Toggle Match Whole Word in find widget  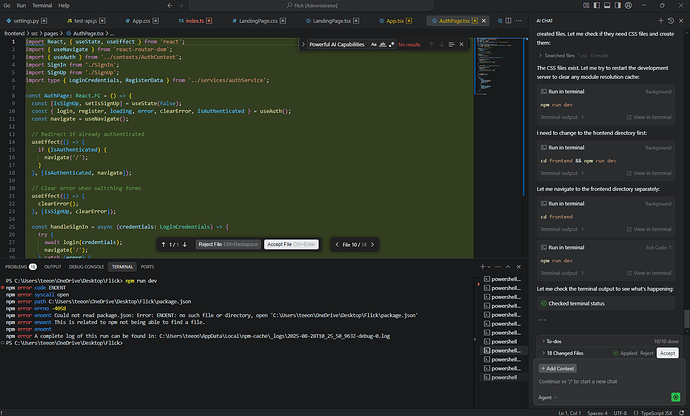tap(381, 45)
